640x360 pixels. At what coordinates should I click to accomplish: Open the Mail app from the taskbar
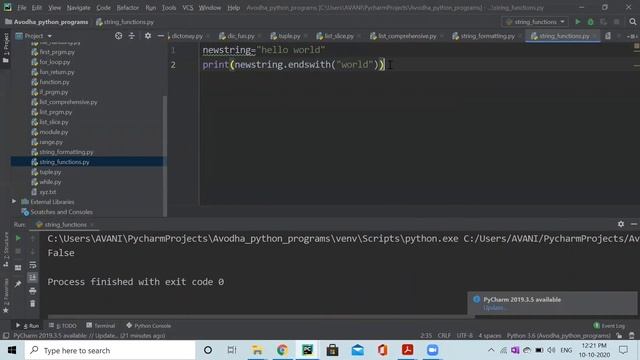tap(358, 350)
